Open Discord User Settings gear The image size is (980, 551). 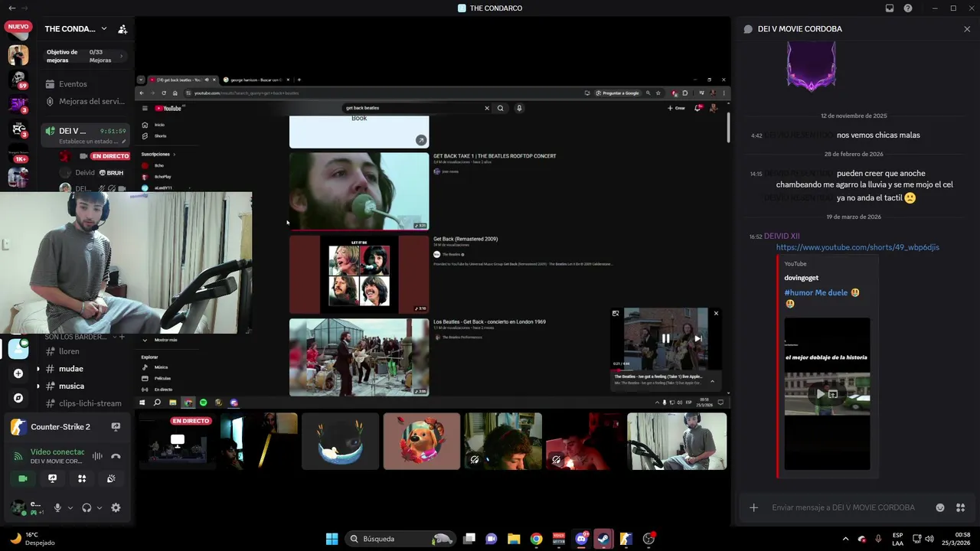[116, 507]
